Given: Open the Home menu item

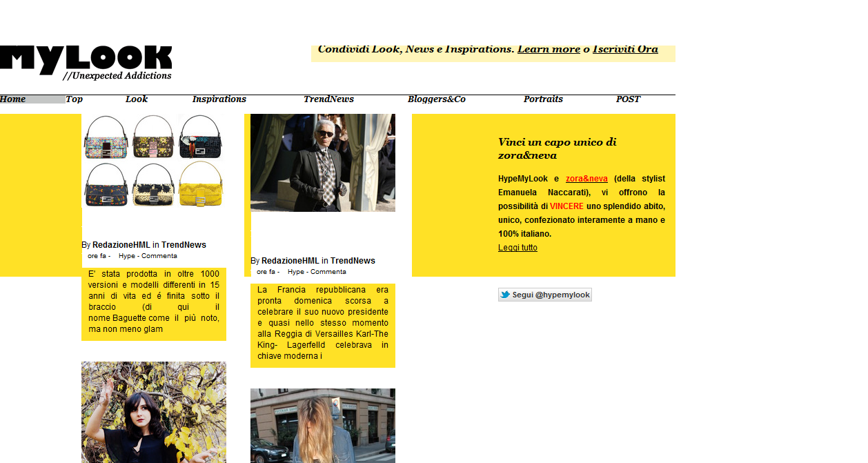Looking at the screenshot, I should click(13, 99).
